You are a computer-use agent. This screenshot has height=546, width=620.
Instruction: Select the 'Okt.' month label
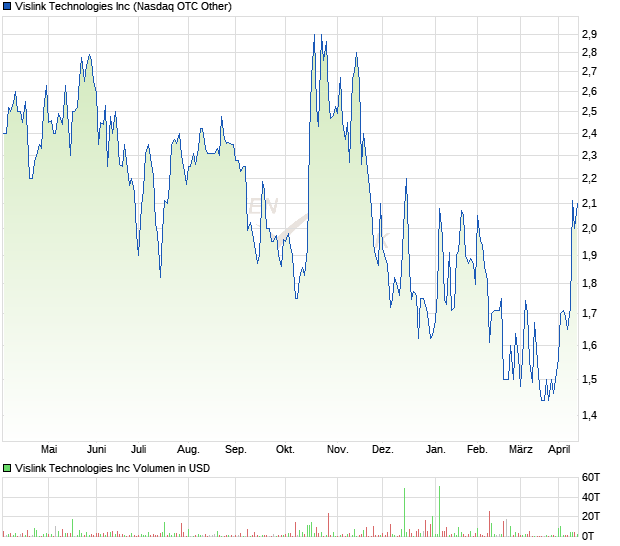[285, 450]
